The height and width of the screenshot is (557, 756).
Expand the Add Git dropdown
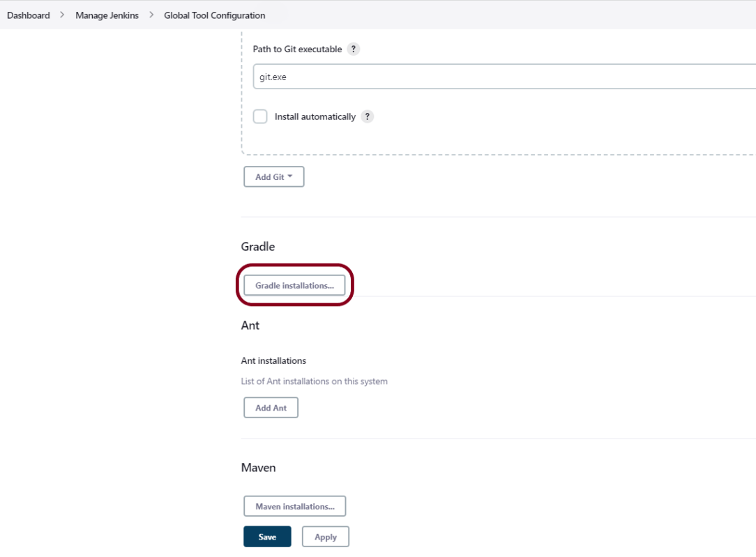273,177
